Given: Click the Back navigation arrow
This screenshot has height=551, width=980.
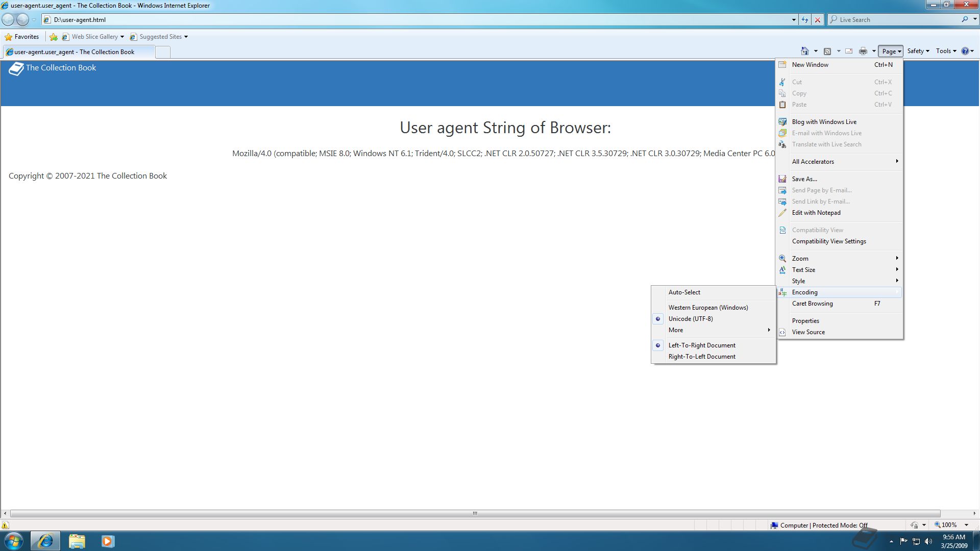Looking at the screenshot, I should click(8, 19).
